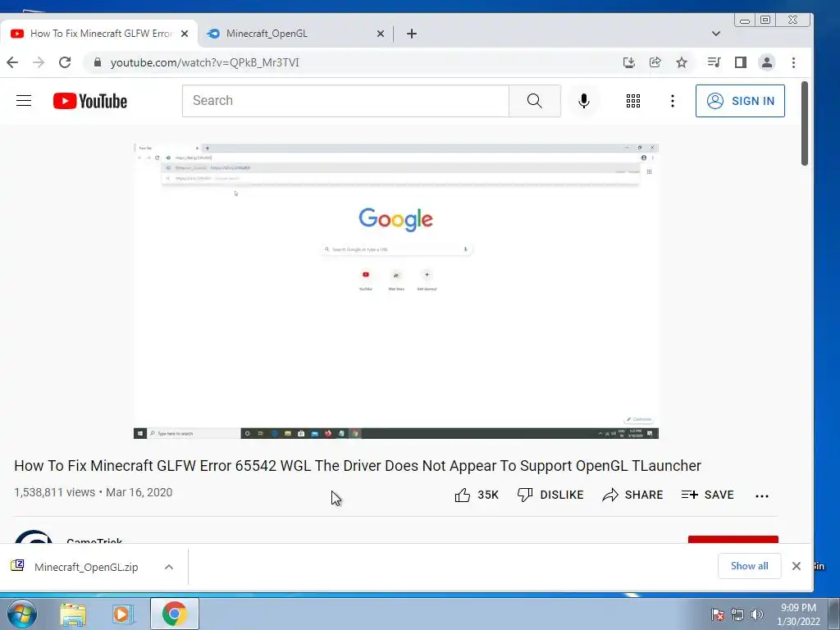Click the YouTube logo
Screen dimensions: 840x630
click(90, 101)
